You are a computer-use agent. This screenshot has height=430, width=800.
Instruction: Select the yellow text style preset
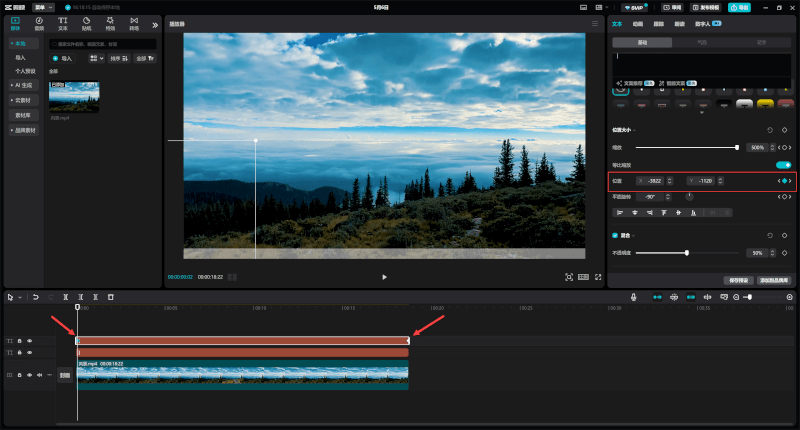click(765, 104)
